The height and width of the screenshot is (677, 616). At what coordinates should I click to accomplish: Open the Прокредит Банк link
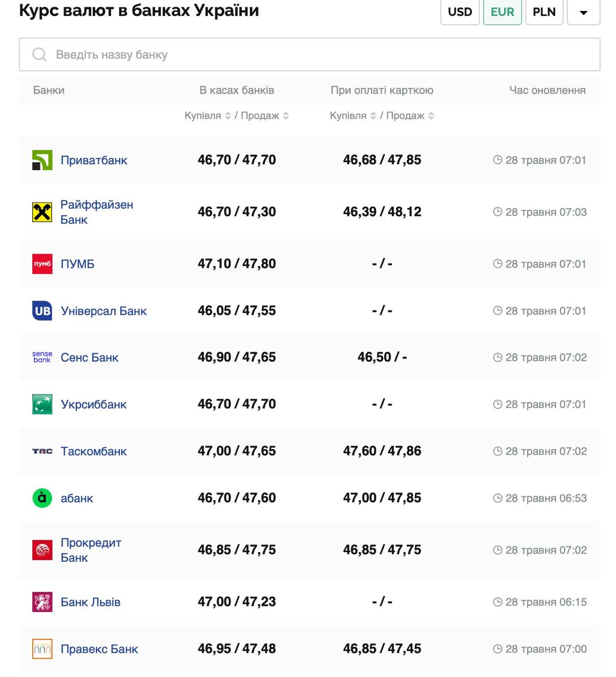pyautogui.click(x=90, y=550)
